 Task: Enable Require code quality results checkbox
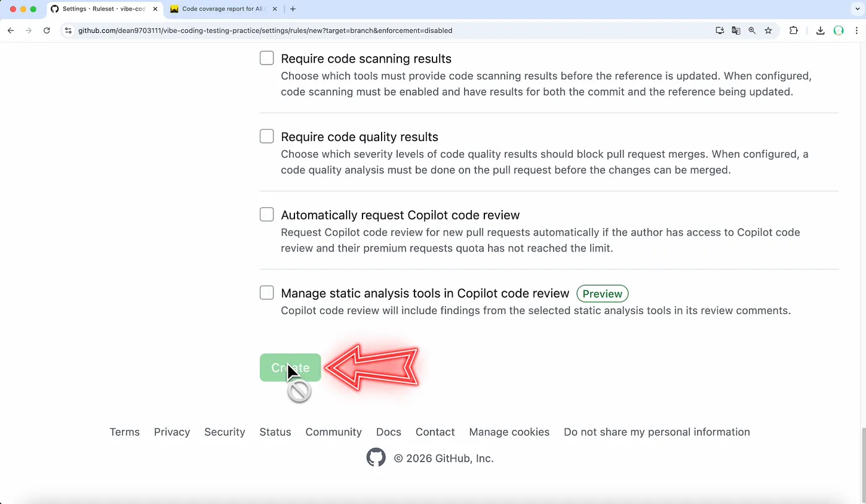(x=267, y=136)
